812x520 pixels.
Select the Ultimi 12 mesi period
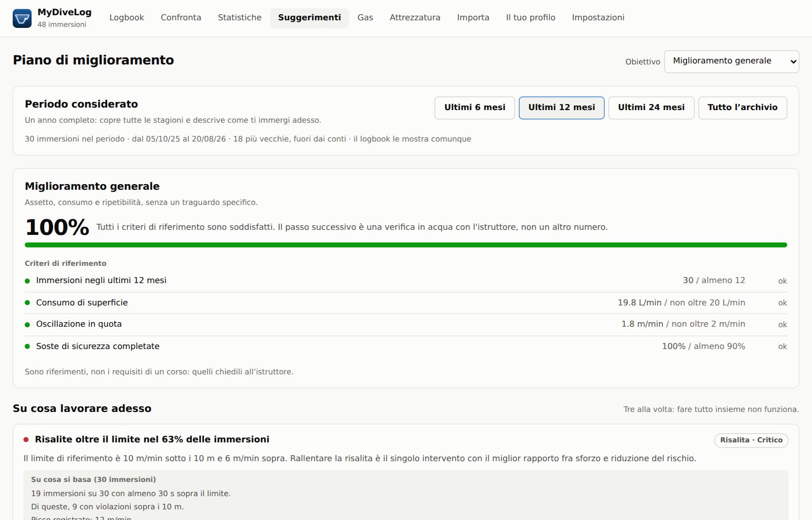pos(562,108)
